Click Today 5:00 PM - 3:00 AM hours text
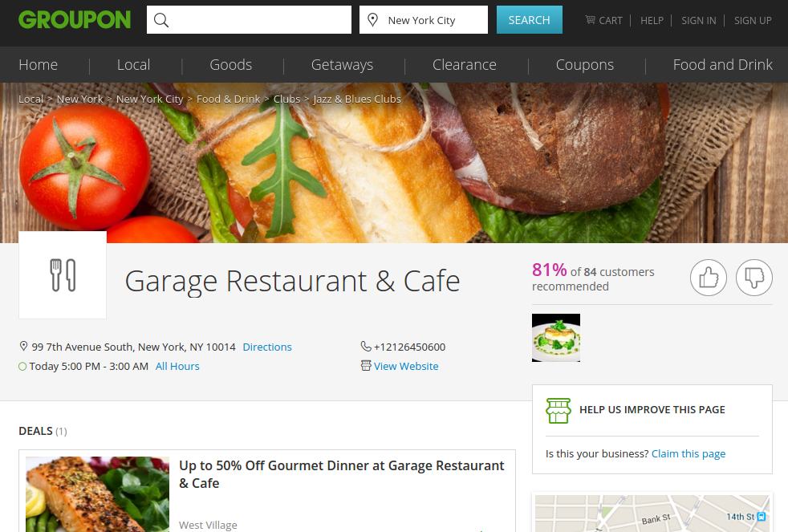This screenshot has width=788, height=532. click(89, 366)
